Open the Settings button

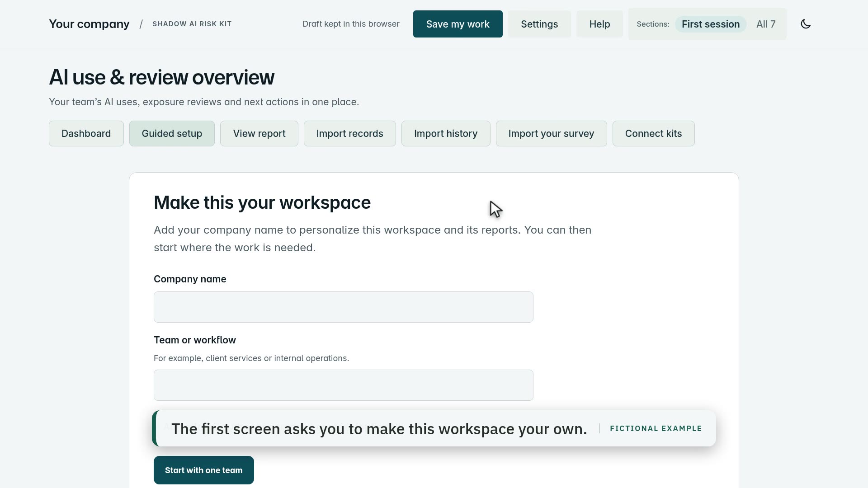pos(539,24)
